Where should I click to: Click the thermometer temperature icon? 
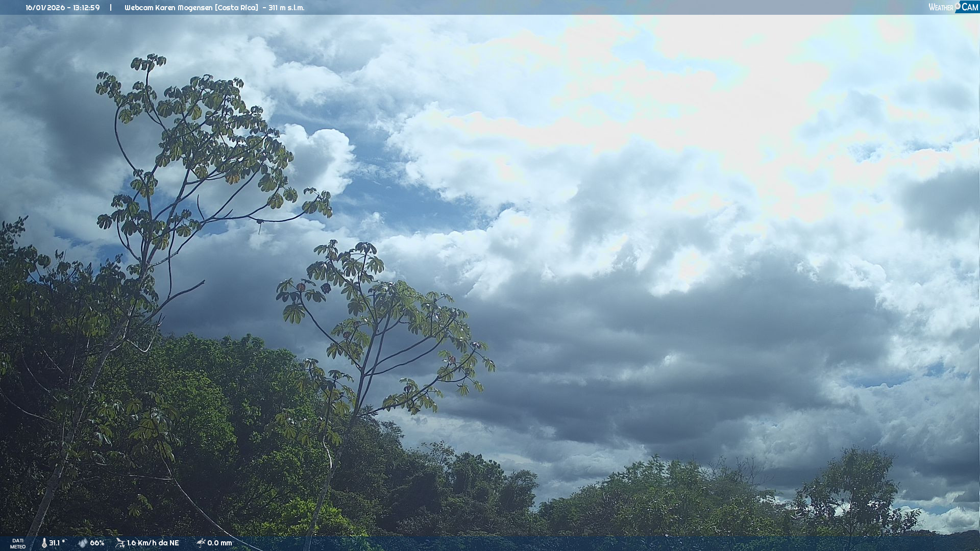point(44,543)
